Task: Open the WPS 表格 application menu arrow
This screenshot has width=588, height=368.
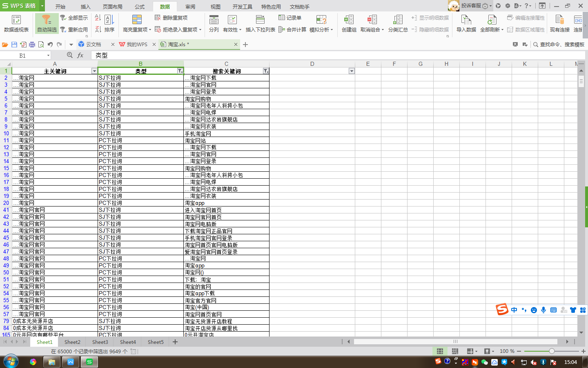Action: [42, 6]
